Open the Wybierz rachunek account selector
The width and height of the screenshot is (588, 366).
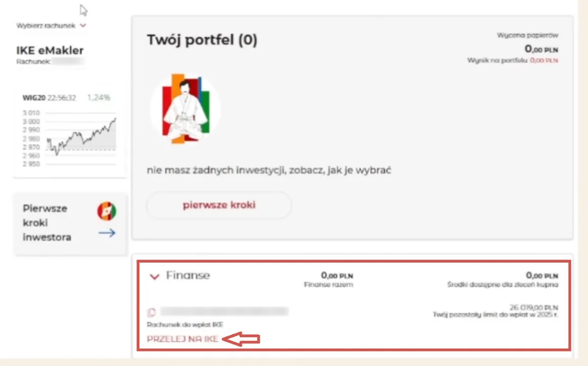pyautogui.click(x=47, y=26)
